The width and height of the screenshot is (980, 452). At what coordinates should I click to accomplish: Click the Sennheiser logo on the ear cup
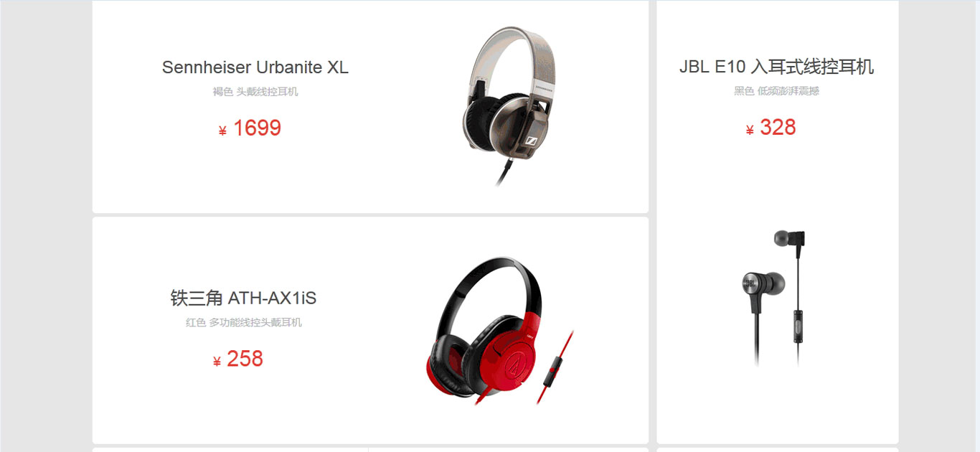[x=532, y=141]
